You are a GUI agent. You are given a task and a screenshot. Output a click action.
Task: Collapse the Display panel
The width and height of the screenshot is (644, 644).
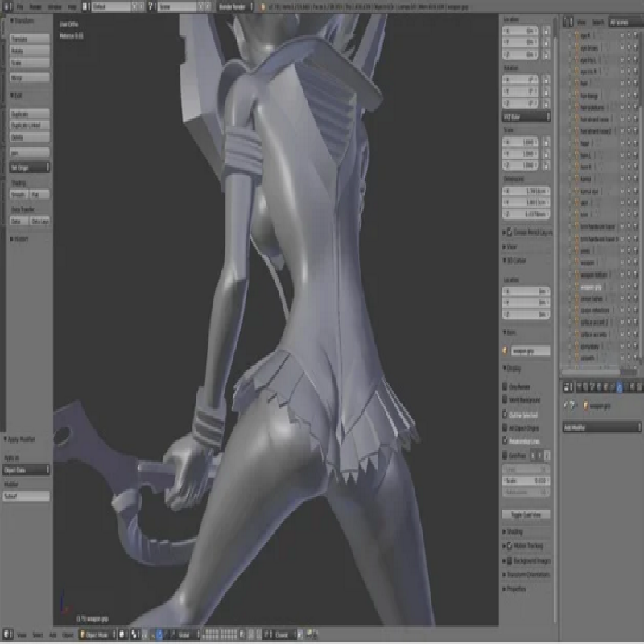[x=512, y=369]
